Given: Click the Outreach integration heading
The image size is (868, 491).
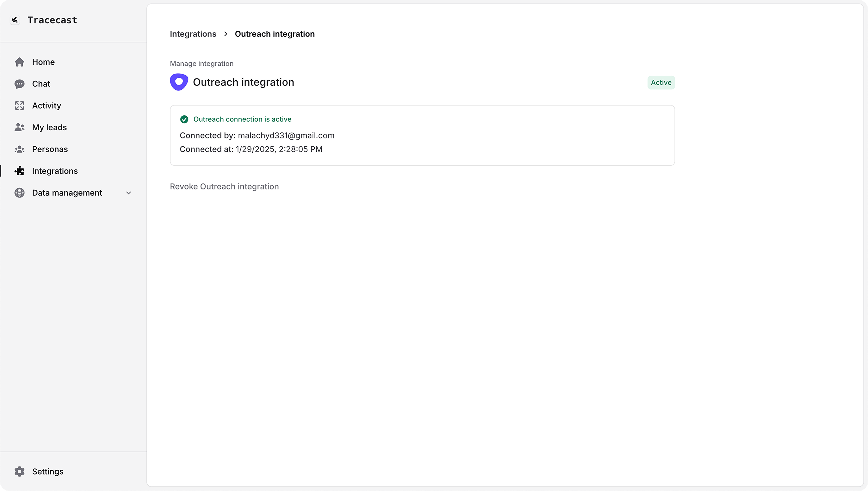Looking at the screenshot, I should [243, 82].
